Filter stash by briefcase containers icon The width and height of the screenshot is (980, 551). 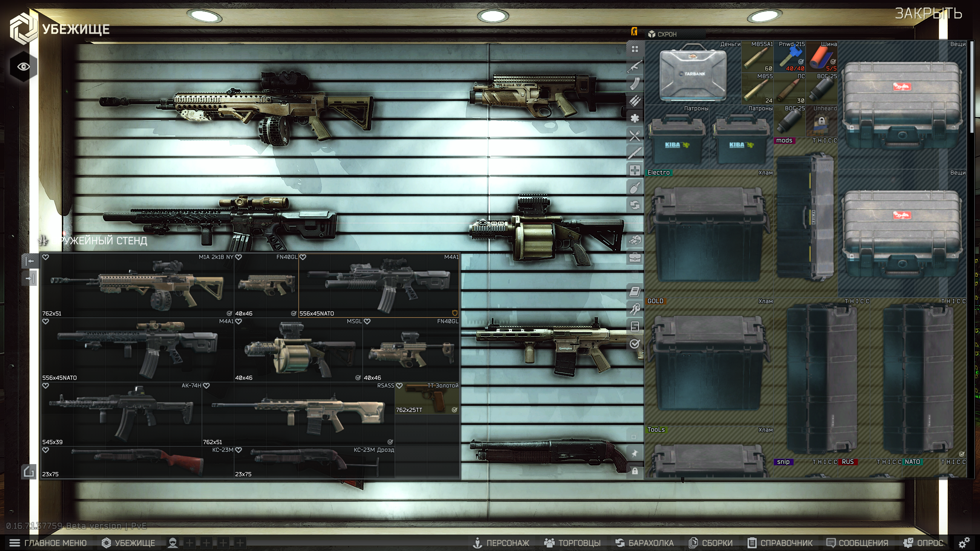point(635,258)
